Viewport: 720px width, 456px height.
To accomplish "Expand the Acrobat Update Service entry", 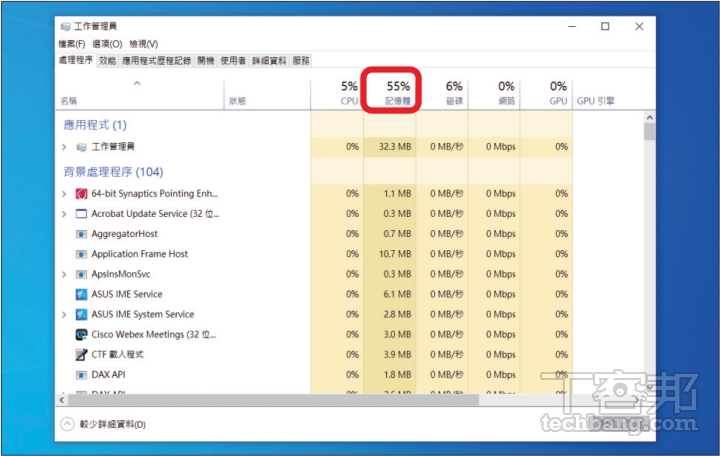I will [x=65, y=214].
